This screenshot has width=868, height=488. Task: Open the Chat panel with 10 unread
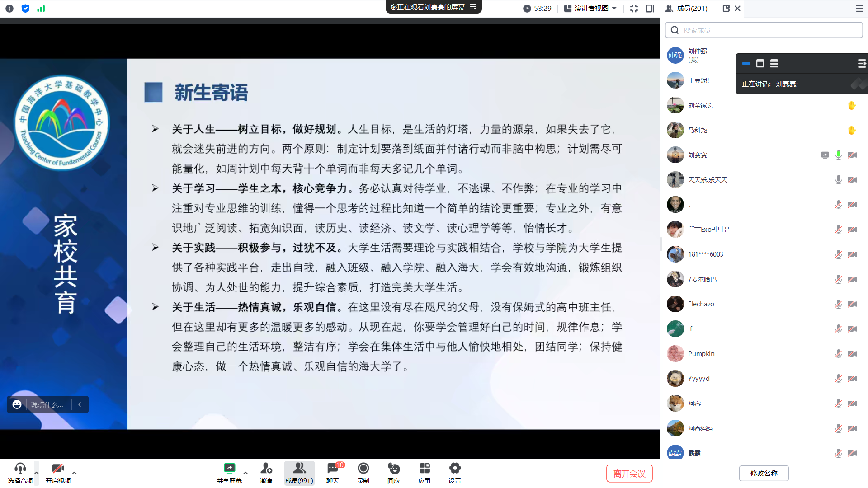click(333, 469)
